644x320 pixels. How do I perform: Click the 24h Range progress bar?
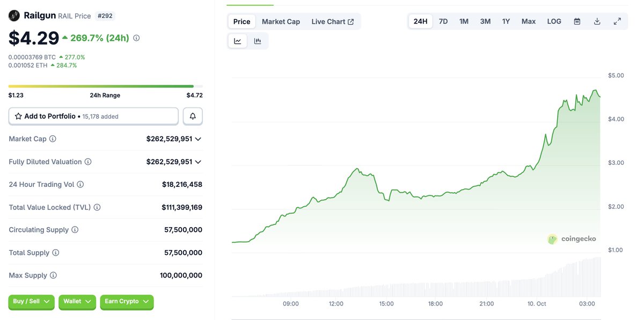106,86
